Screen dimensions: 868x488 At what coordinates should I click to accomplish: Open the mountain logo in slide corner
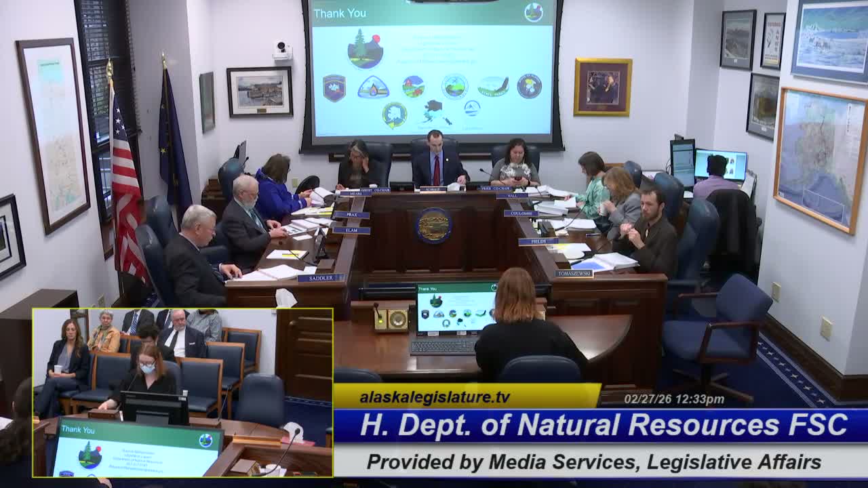533,12
